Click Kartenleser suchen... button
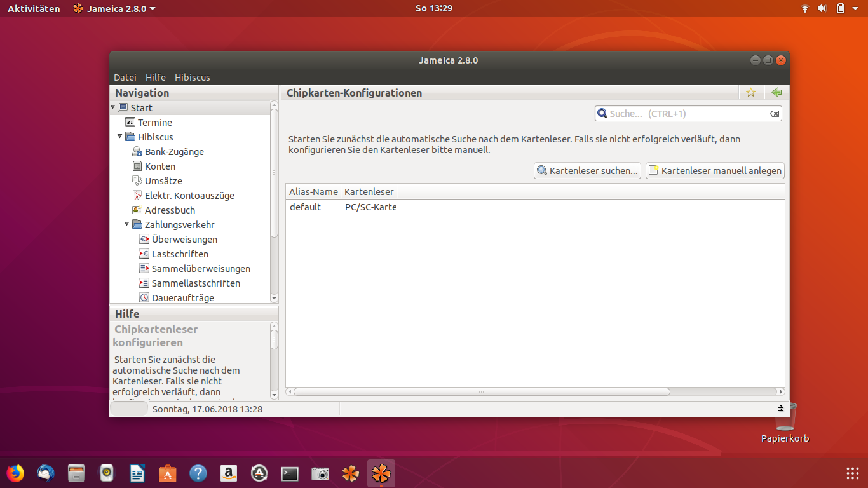This screenshot has height=488, width=868. (x=587, y=171)
